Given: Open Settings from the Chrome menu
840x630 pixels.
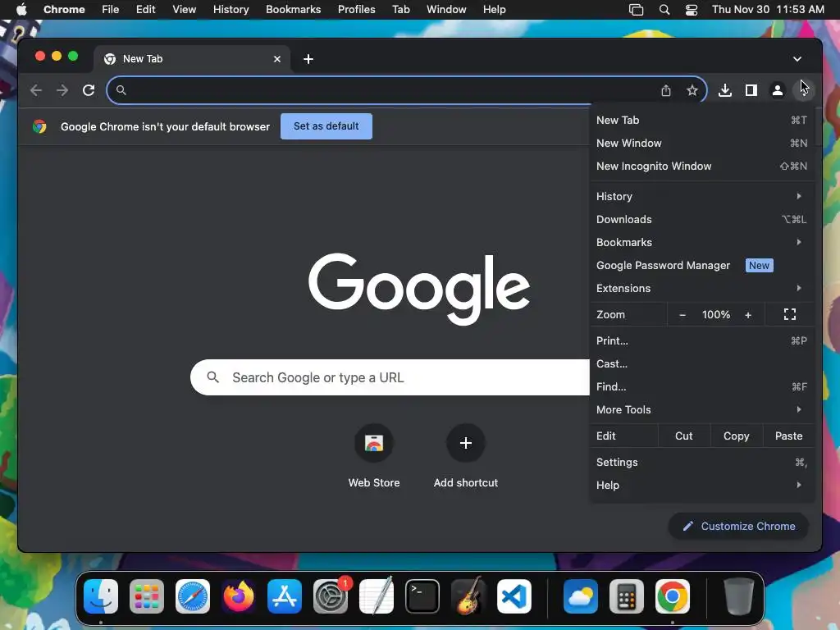Looking at the screenshot, I should point(702,463).
